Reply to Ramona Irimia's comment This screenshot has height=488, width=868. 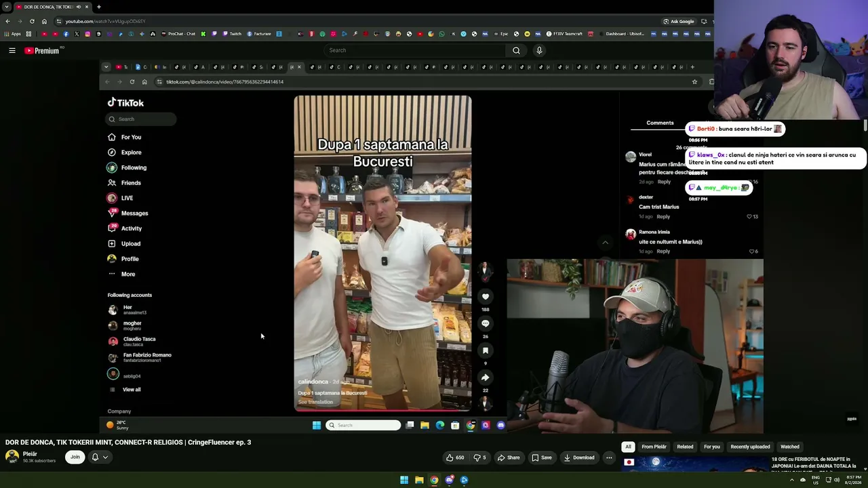663,251
